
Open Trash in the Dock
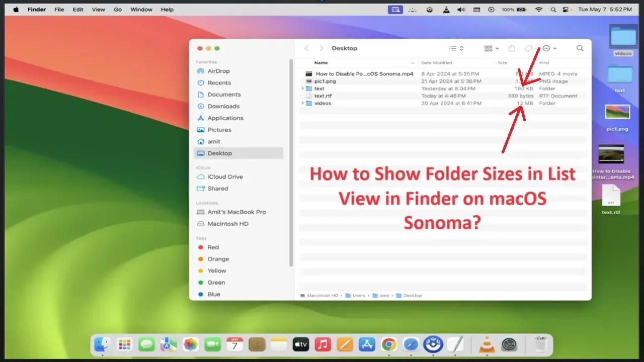tap(541, 344)
